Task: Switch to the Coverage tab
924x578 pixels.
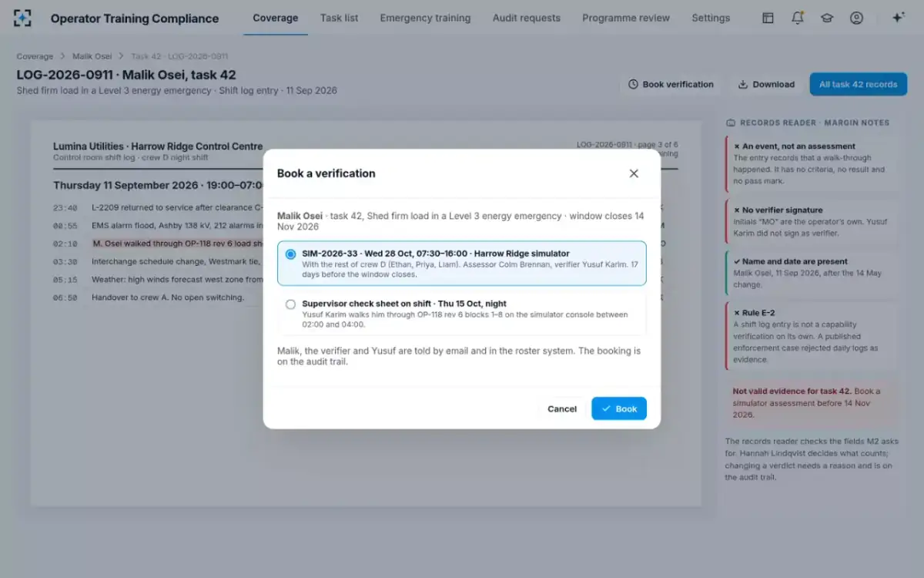Action: (275, 18)
